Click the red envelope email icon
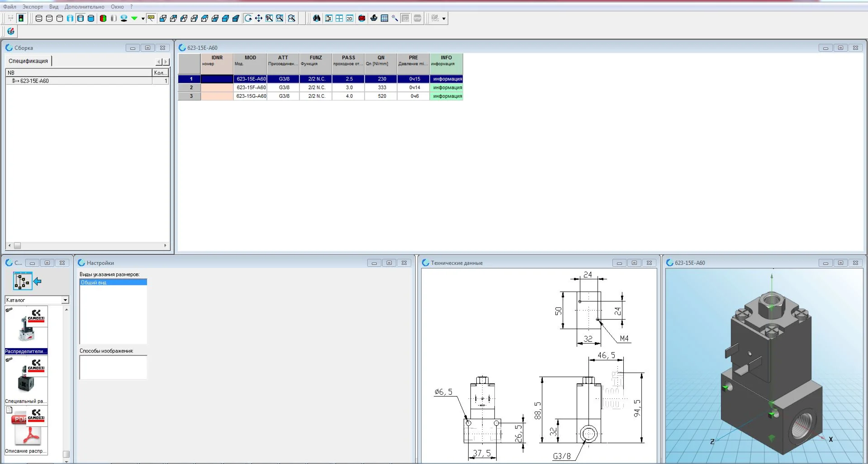868x464 pixels. point(362,19)
